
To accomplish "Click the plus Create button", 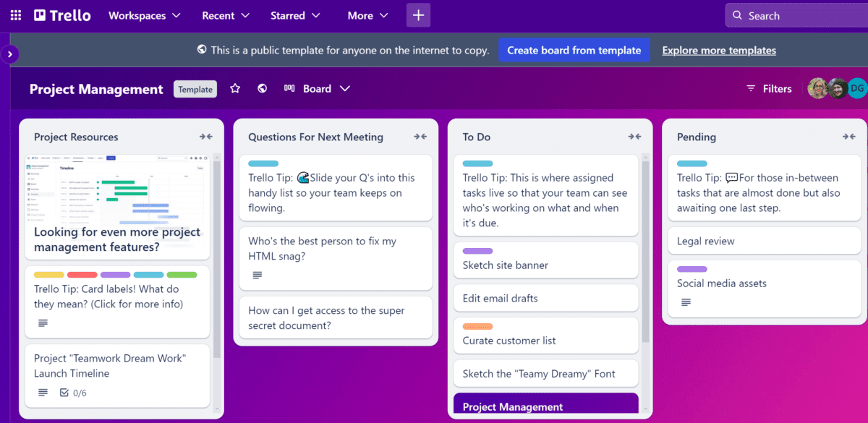I will click(x=418, y=15).
